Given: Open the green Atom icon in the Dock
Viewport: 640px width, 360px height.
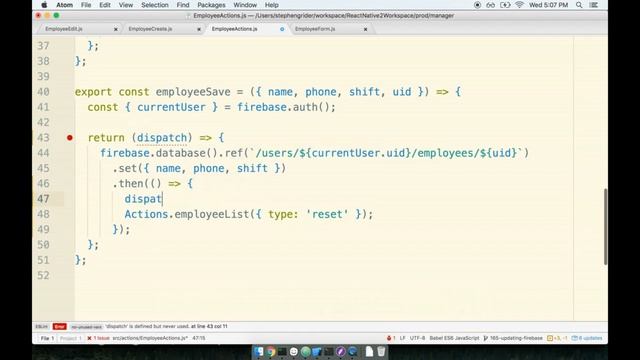Looking at the screenshot, I should point(305,351).
